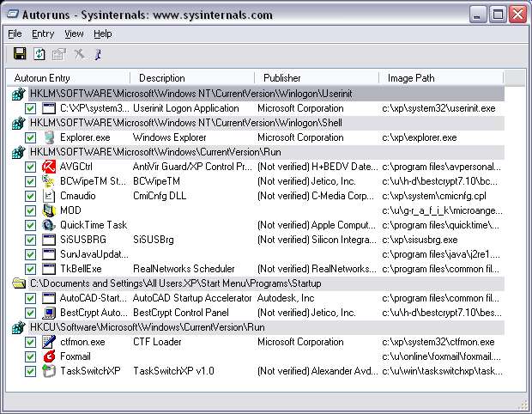
Task: Click the QuickTime Task icon
Action: click(x=49, y=225)
